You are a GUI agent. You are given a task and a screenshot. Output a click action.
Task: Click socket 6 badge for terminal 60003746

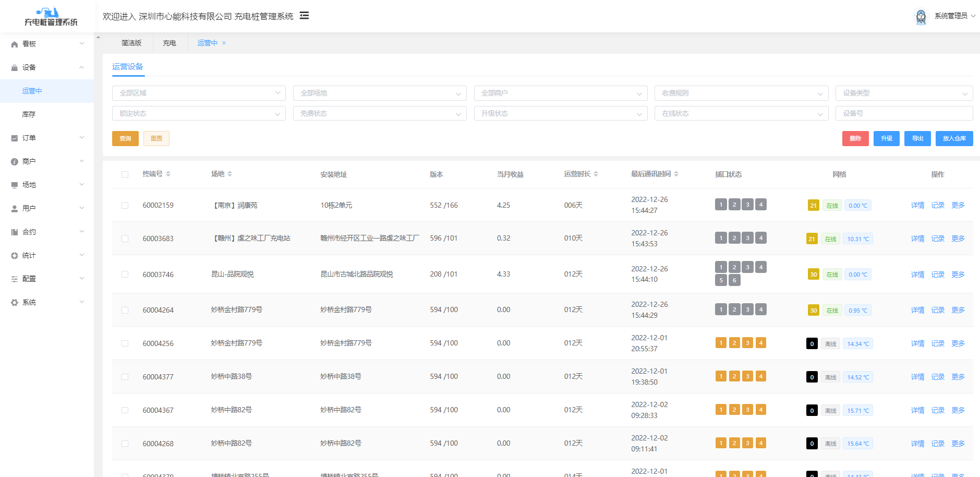pos(734,280)
